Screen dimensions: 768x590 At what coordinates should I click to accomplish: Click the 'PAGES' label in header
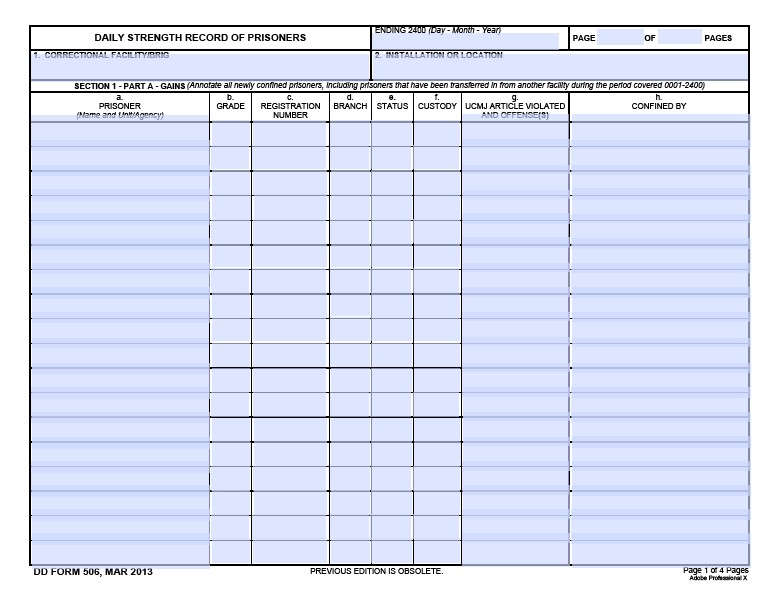[x=718, y=38]
